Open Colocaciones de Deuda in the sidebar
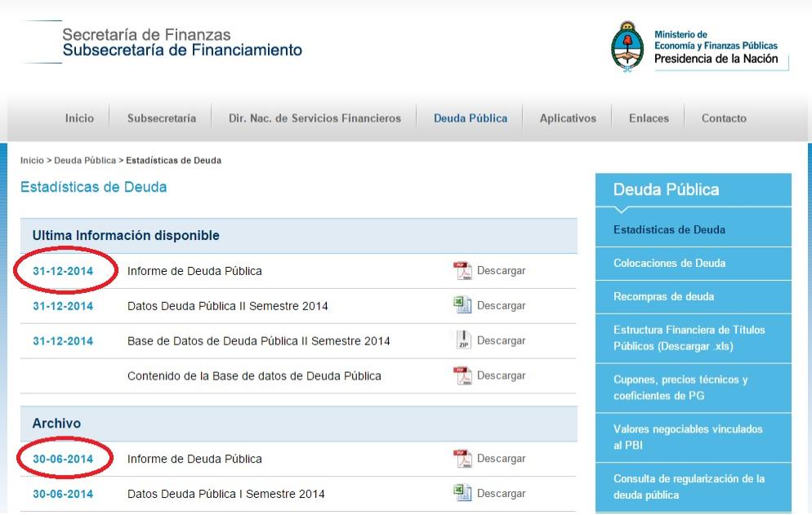 [669, 263]
